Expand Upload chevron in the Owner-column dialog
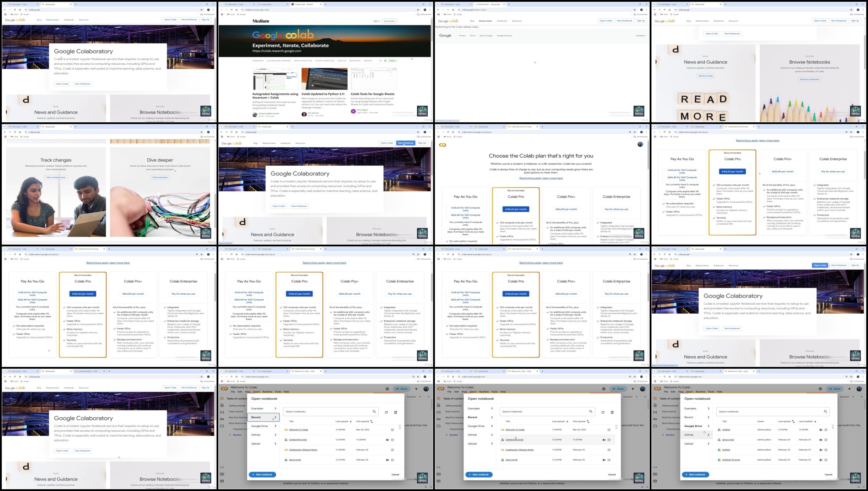Image resolution: width=868 pixels, height=491 pixels. (x=708, y=444)
